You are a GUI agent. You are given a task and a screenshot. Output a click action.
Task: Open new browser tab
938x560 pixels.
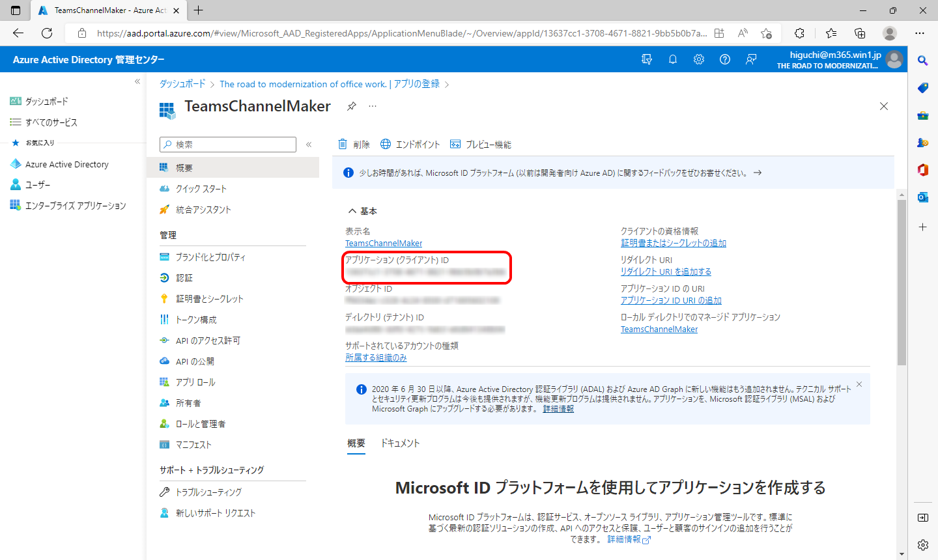(x=199, y=10)
